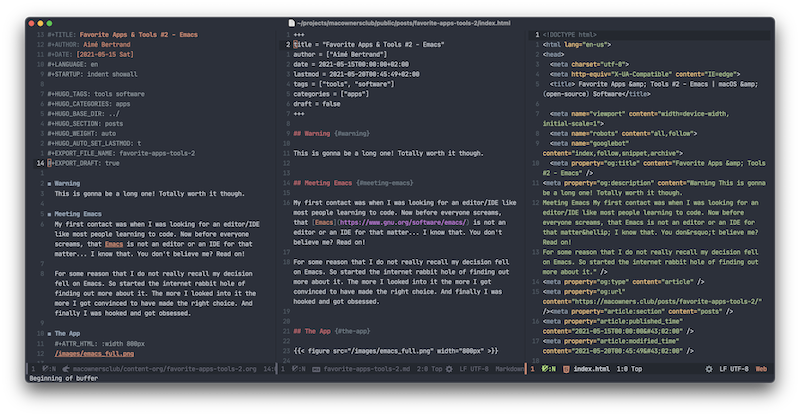Click window number 1 in right modeline

[x=532, y=369]
